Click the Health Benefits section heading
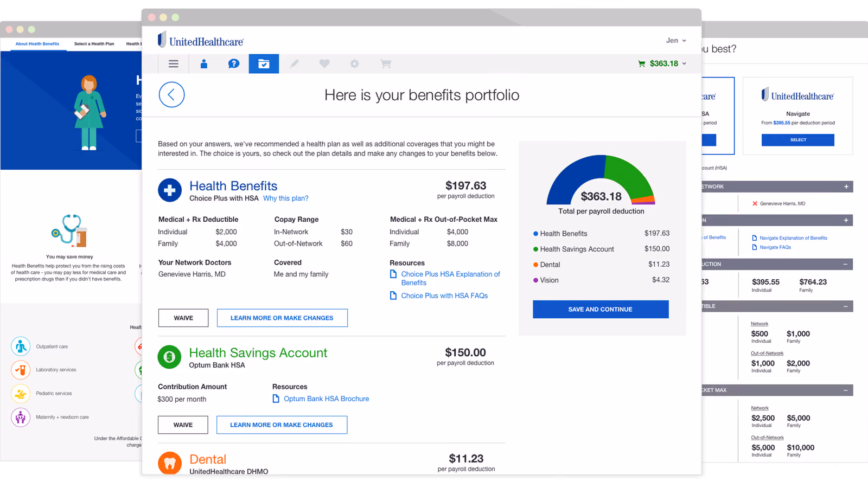 [x=233, y=186]
